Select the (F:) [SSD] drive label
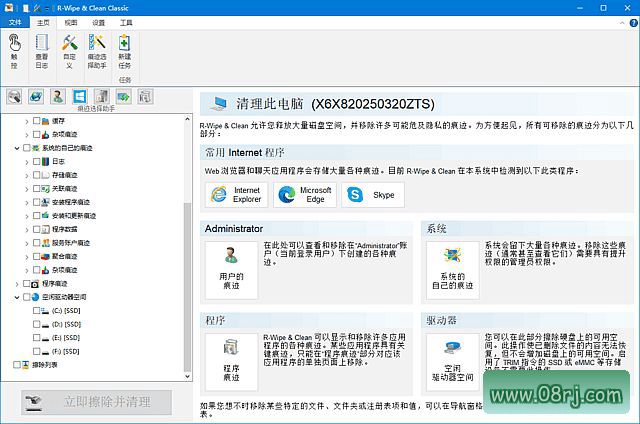 point(66,351)
